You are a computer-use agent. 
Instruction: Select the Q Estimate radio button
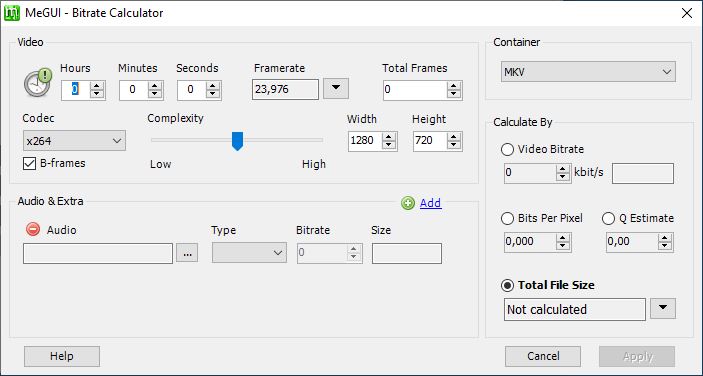(x=608, y=218)
